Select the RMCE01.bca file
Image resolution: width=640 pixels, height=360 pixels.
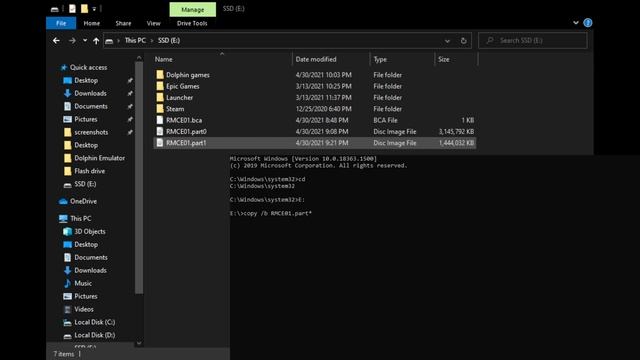tap(184, 120)
